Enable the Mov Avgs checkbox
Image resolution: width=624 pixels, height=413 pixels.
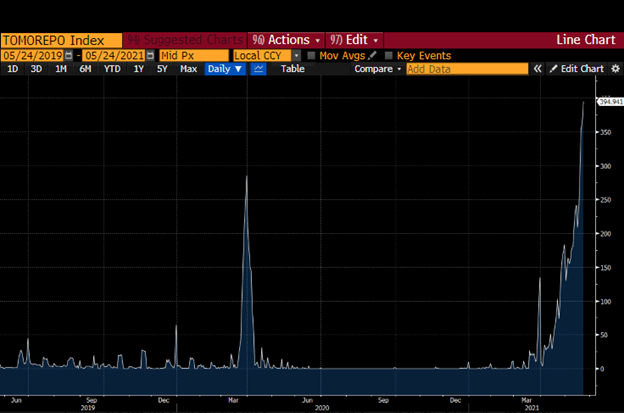[x=312, y=56]
